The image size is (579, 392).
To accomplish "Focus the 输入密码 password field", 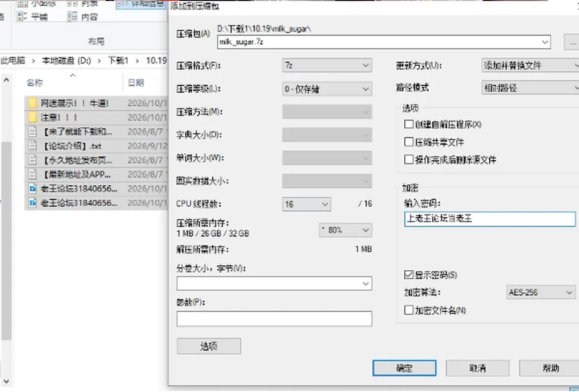I will click(x=490, y=219).
